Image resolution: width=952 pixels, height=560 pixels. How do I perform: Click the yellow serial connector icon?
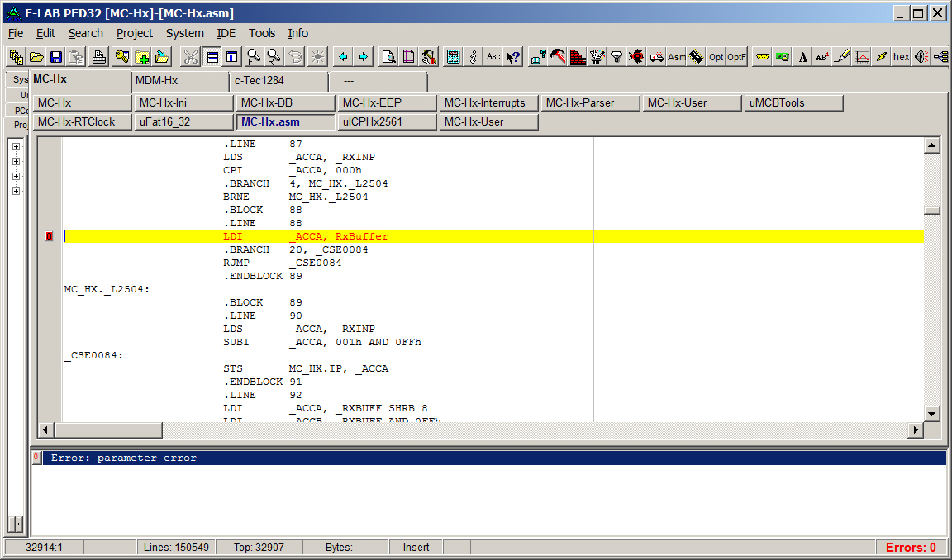point(763,57)
